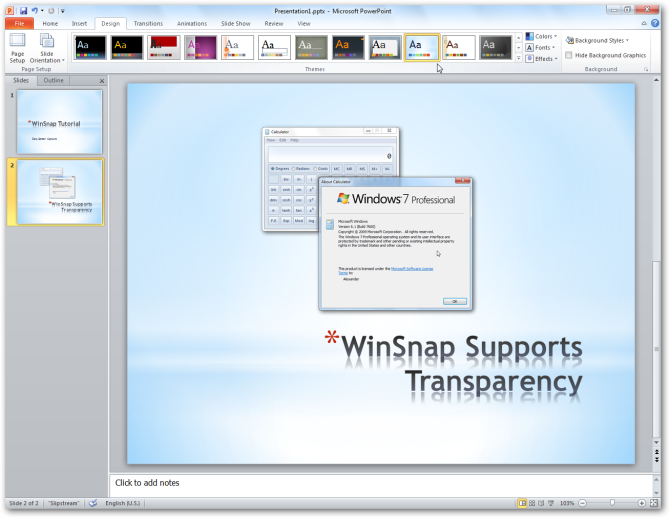The width and height of the screenshot is (670, 518).
Task: Click the Microsoft Software License link in image
Action: tap(412, 269)
